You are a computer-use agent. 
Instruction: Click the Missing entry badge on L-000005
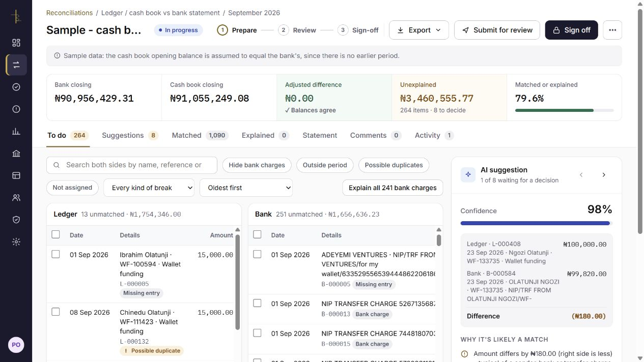142,293
